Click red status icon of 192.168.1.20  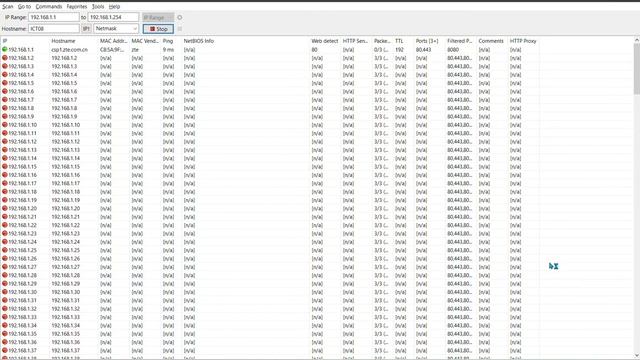[x=4, y=209]
